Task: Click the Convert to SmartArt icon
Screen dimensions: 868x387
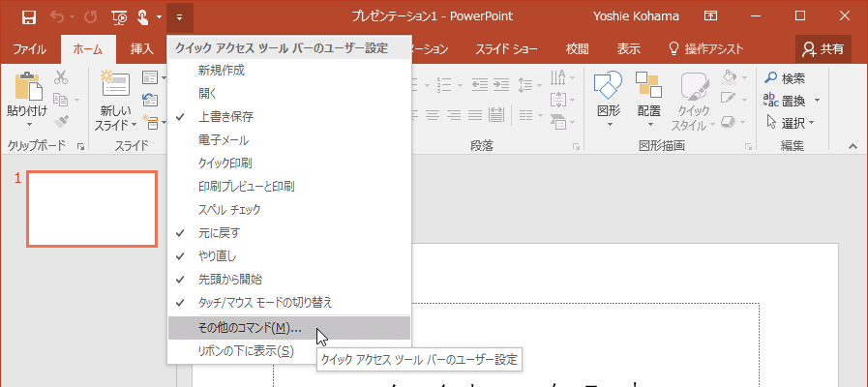Action: coord(558,121)
